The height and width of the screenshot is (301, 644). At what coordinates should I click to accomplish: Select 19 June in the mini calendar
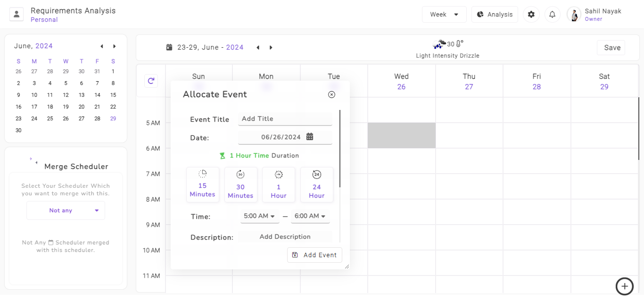click(66, 107)
